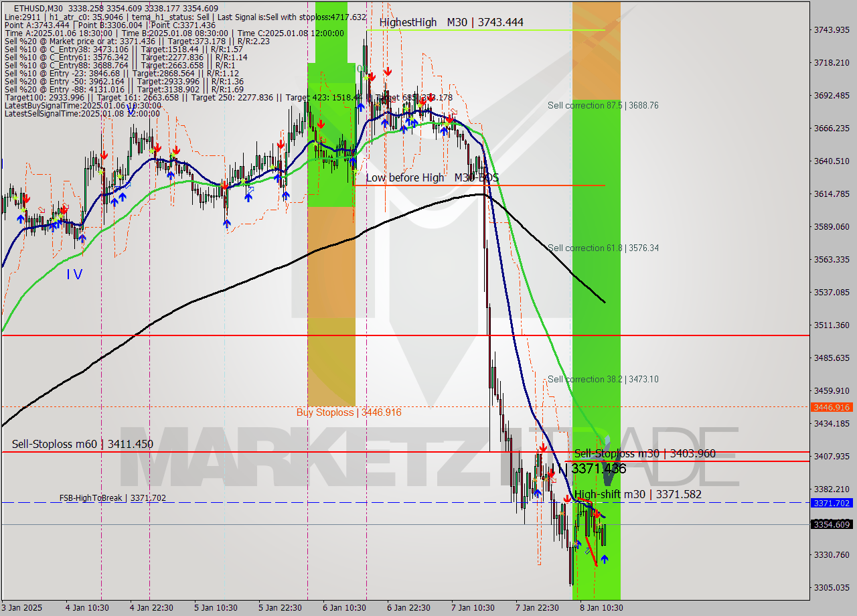
Task: Select the Low before High M30-BOS label
Action: click(x=432, y=177)
